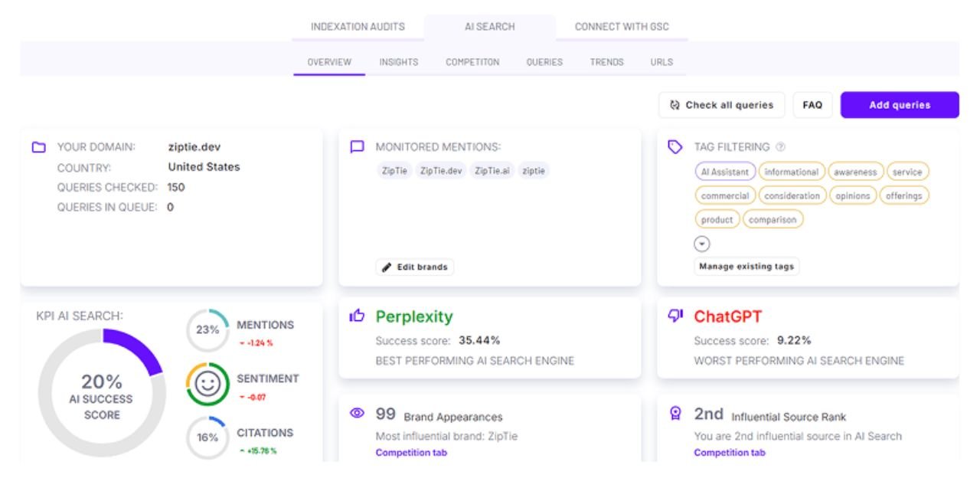Image resolution: width=980 pixels, height=498 pixels.
Task: Click the thumbs-down icon beside ChatGPT
Action: [675, 316]
